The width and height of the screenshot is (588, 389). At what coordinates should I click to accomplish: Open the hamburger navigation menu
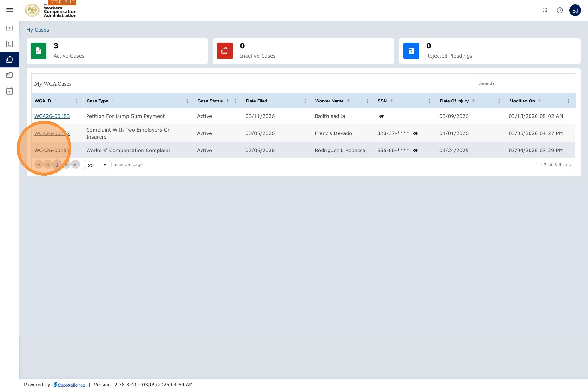pos(9,10)
